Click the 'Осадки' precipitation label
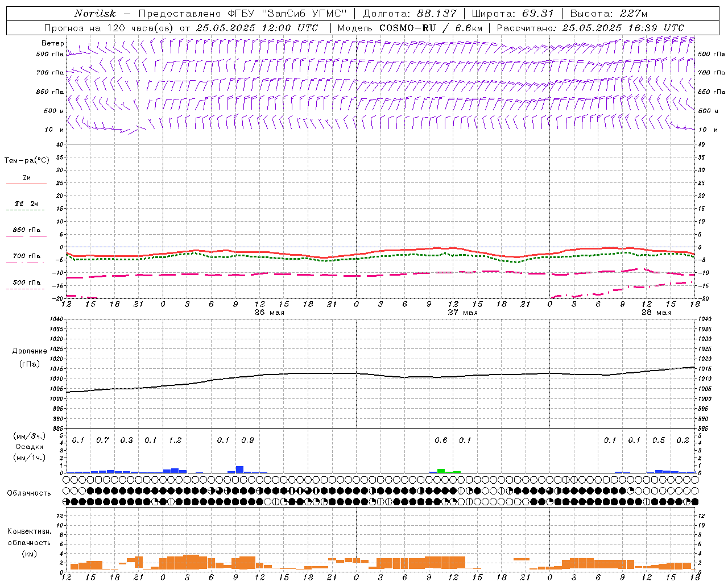 (x=29, y=447)
